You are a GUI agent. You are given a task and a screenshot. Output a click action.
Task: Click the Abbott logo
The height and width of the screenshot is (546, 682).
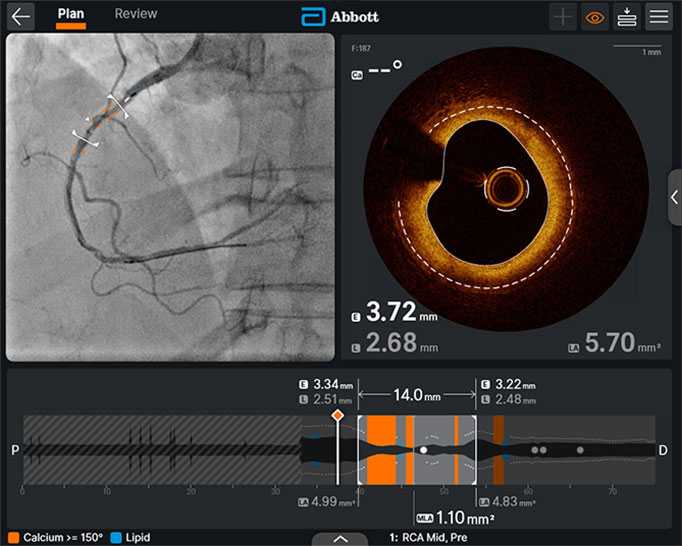[340, 17]
